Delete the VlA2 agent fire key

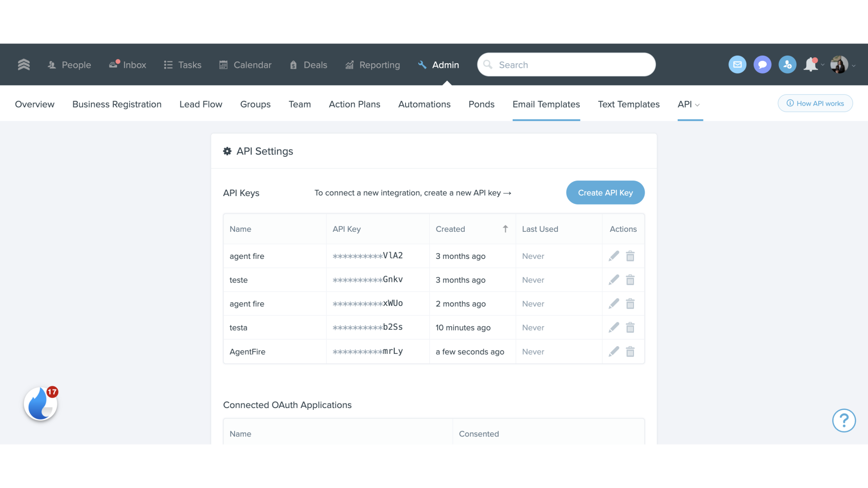pos(630,256)
